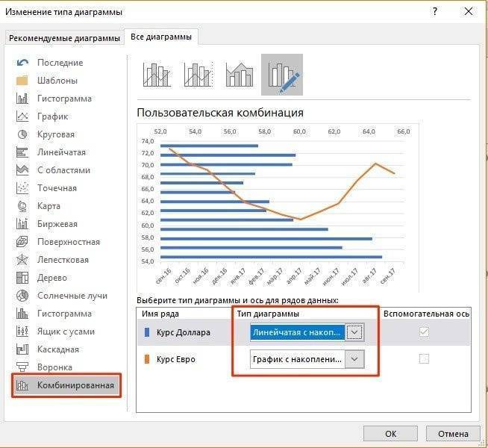This screenshot has height=448, width=488.
Task: Enable secondary axis for Курс Евро
Action: click(424, 359)
